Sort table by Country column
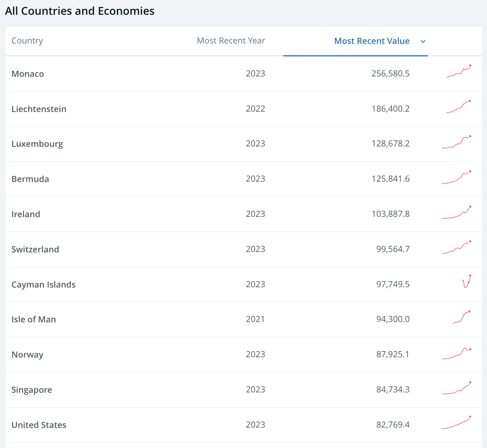Screen dimensions: 487x448 (x=27, y=40)
